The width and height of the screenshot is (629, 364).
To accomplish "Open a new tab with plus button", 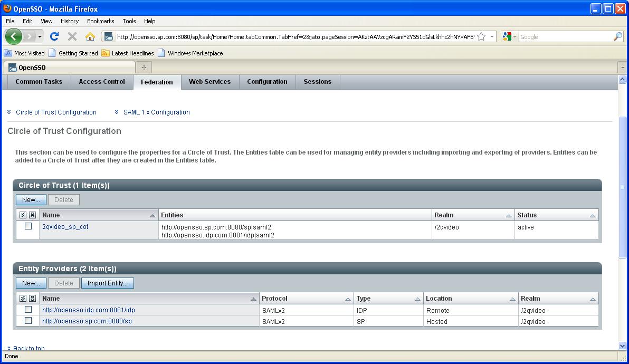I will pos(144,68).
